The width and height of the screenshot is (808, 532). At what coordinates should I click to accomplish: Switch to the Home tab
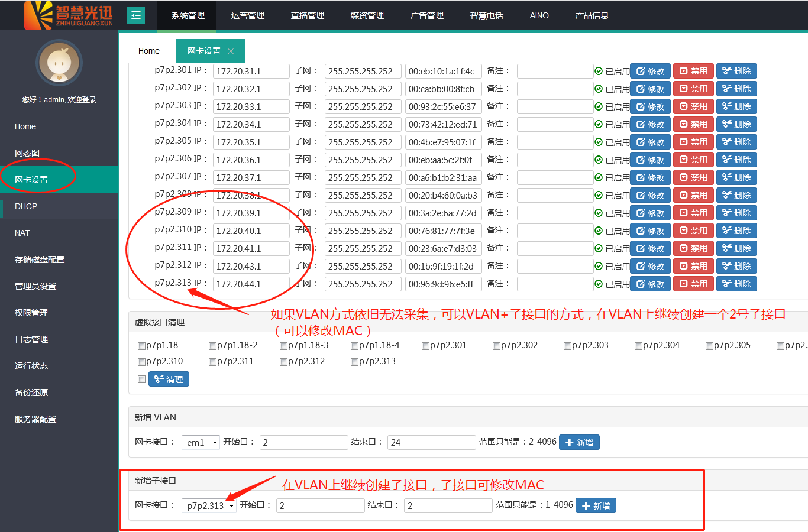click(149, 51)
